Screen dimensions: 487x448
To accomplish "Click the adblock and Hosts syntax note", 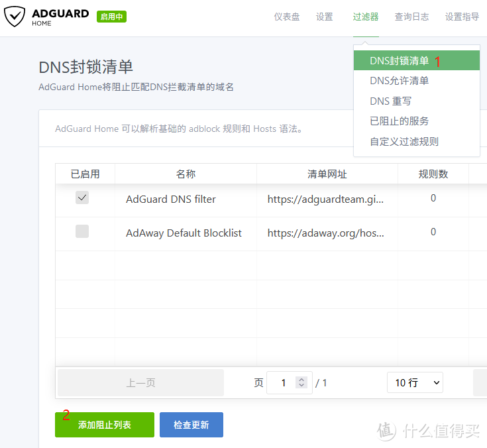I will pyautogui.click(x=179, y=129).
